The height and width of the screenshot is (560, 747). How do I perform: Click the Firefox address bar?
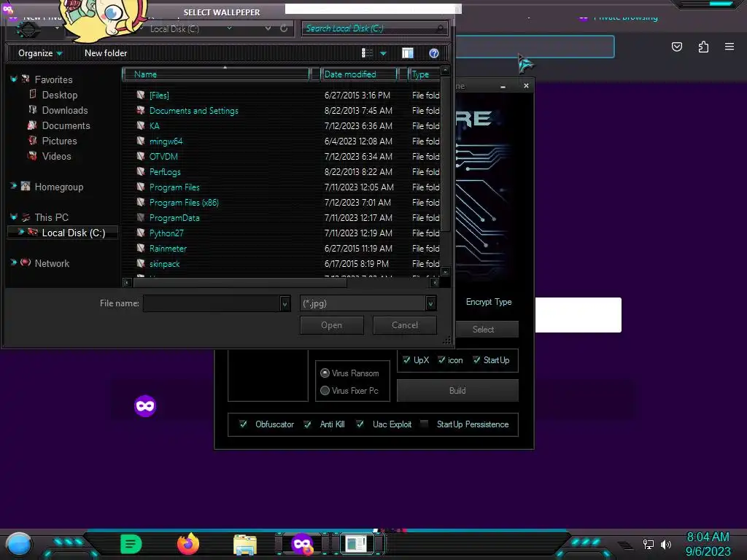point(535,47)
